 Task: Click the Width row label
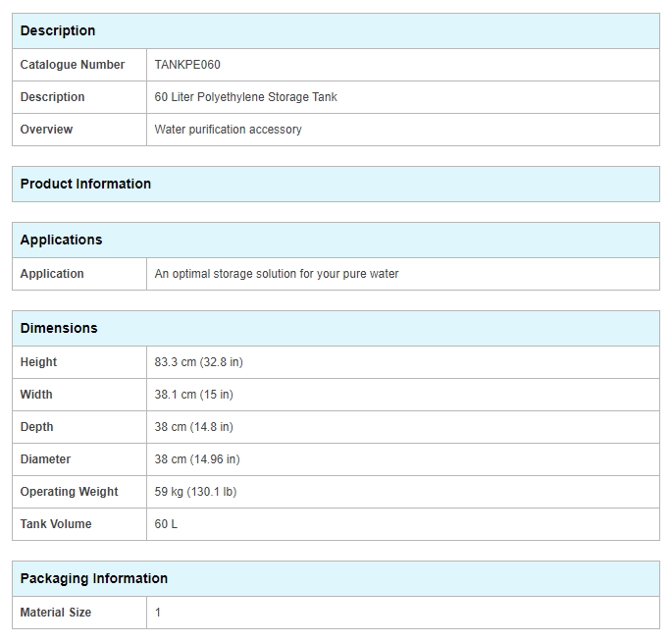pos(36,395)
